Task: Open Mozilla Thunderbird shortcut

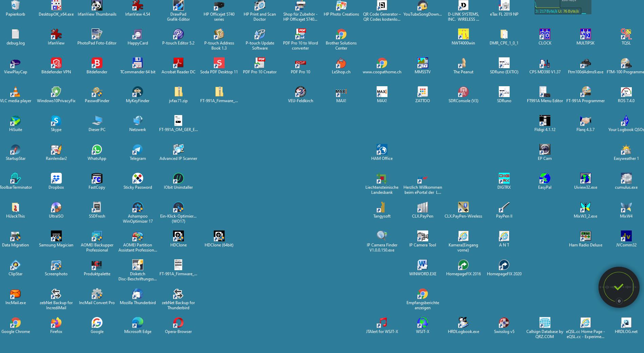Action: 138,294
